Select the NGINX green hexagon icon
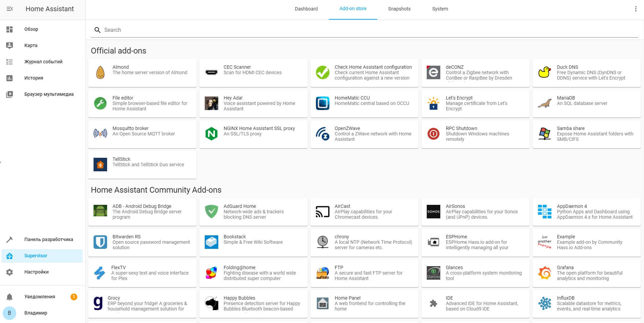 tap(211, 134)
